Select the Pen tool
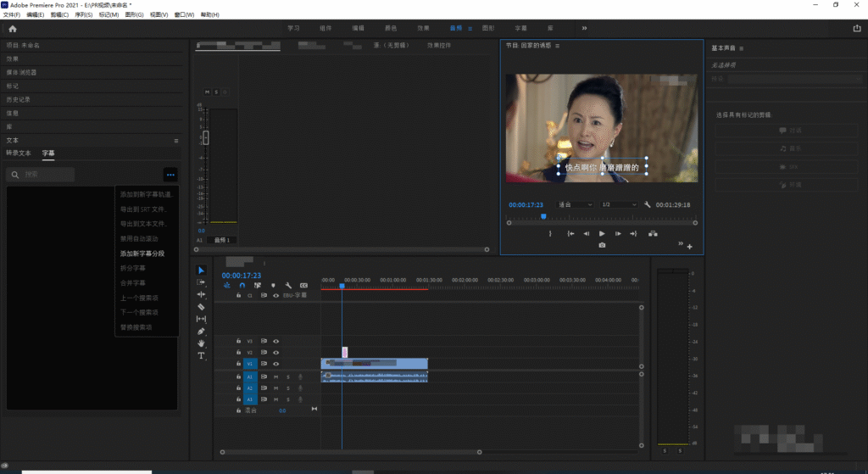The width and height of the screenshot is (868, 474). click(201, 331)
